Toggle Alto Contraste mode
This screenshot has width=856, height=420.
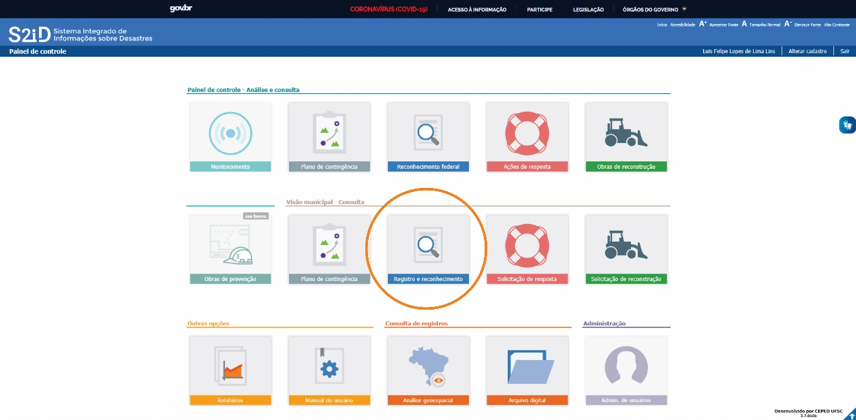[x=837, y=24]
